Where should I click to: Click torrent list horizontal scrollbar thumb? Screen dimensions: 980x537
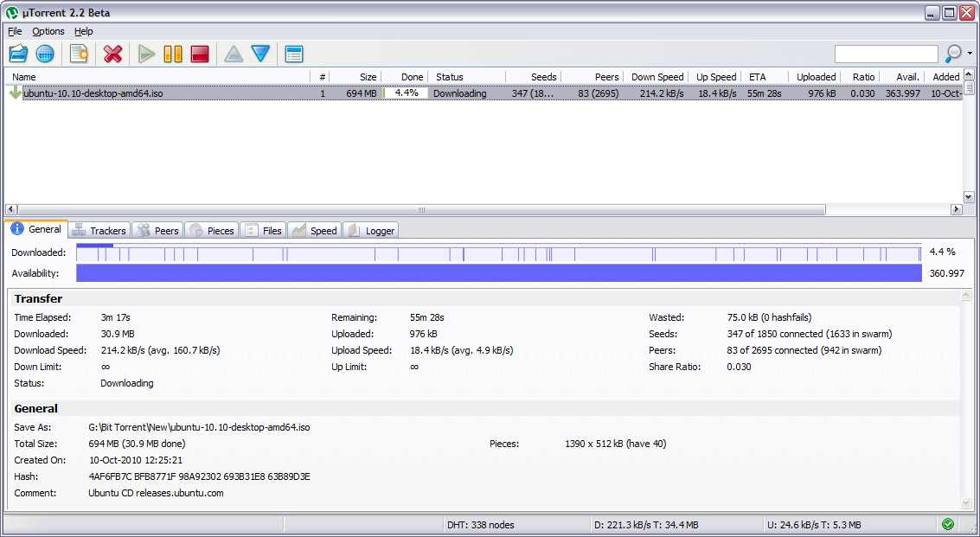tap(421, 209)
